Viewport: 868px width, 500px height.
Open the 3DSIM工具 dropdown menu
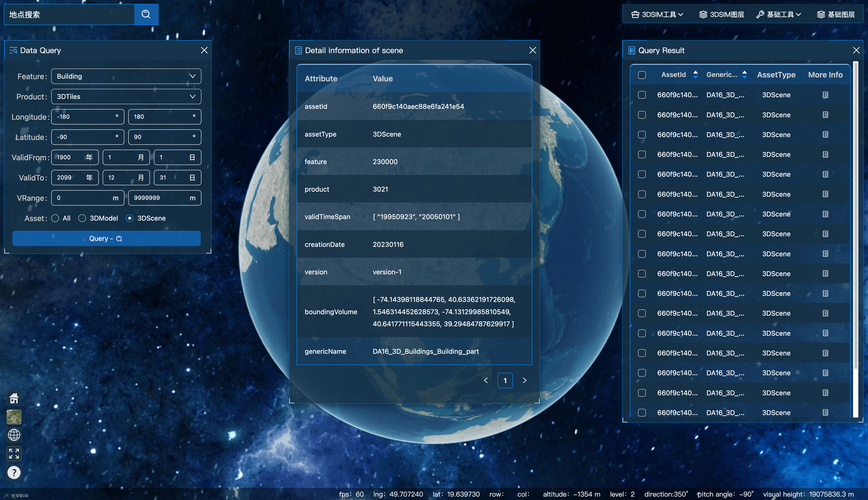click(657, 14)
